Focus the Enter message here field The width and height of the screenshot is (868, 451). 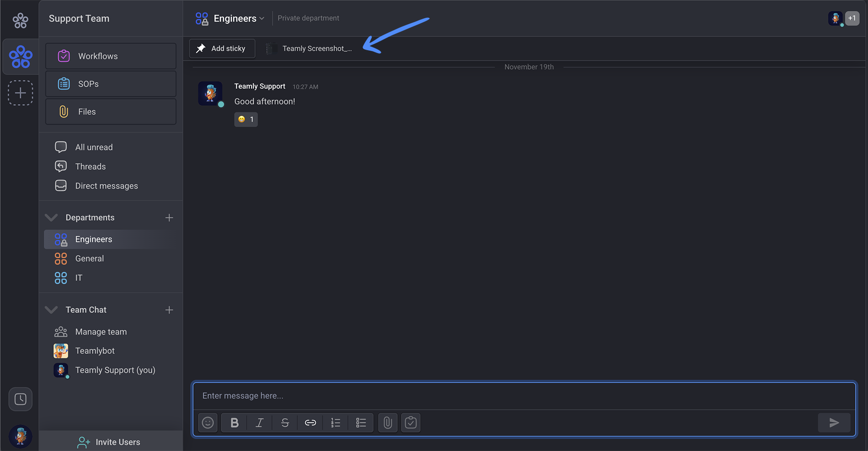coord(524,396)
